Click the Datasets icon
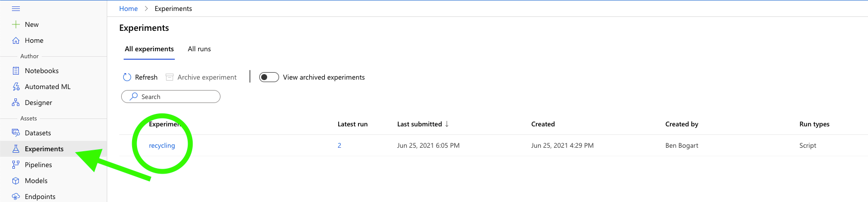 pyautogui.click(x=16, y=133)
